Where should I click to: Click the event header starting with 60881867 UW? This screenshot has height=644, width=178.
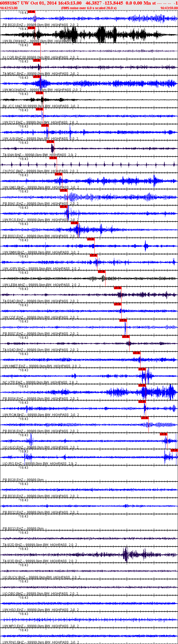pyautogui.click(x=89, y=3)
